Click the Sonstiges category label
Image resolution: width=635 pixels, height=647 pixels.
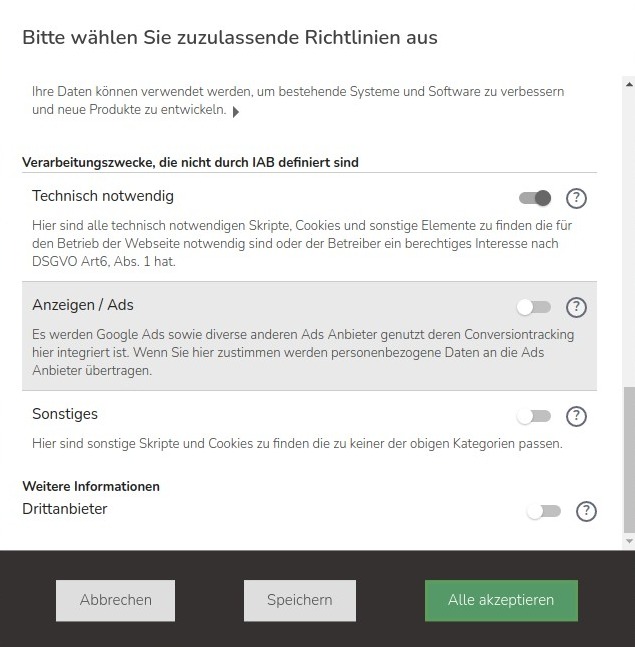(65, 414)
